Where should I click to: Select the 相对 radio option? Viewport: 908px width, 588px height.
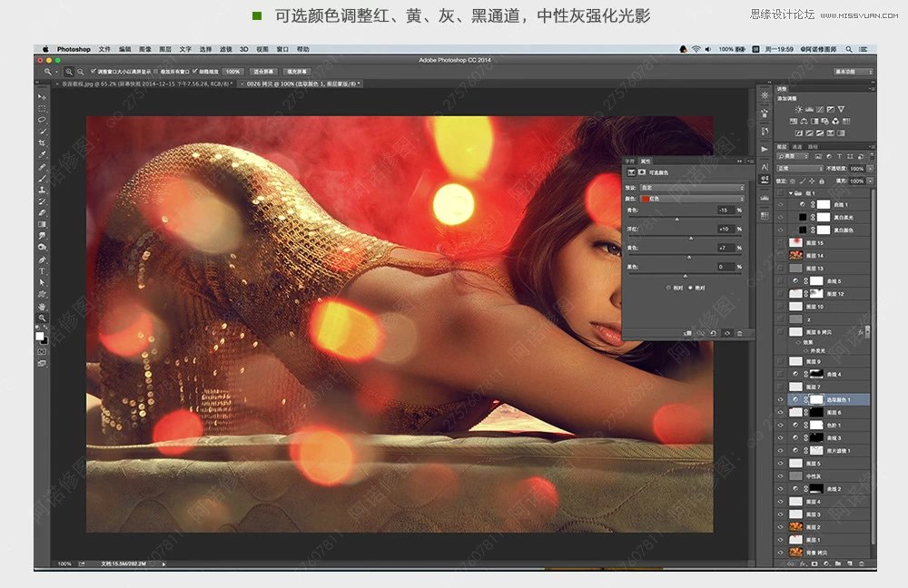668,288
